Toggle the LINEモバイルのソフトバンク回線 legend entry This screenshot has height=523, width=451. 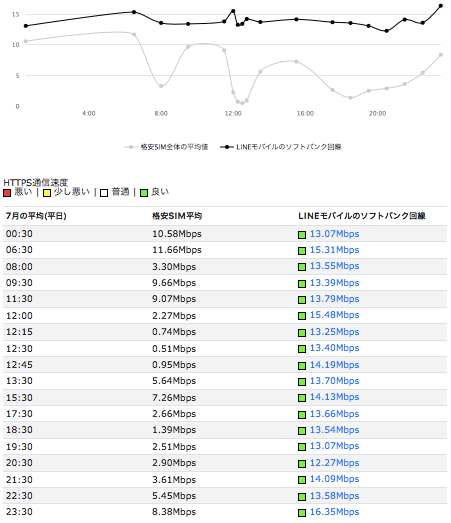[x=281, y=147]
